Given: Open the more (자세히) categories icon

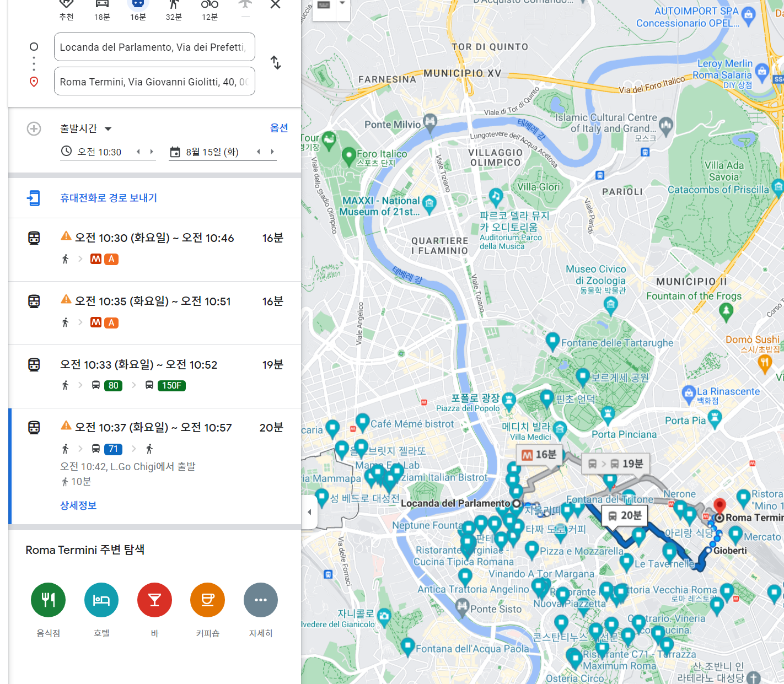Looking at the screenshot, I should coord(261,600).
